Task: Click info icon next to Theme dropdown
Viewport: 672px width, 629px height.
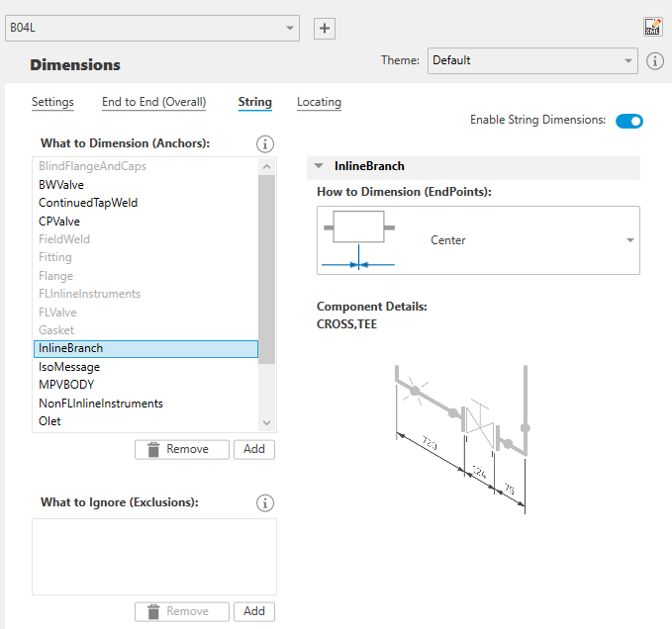Action: [x=655, y=61]
